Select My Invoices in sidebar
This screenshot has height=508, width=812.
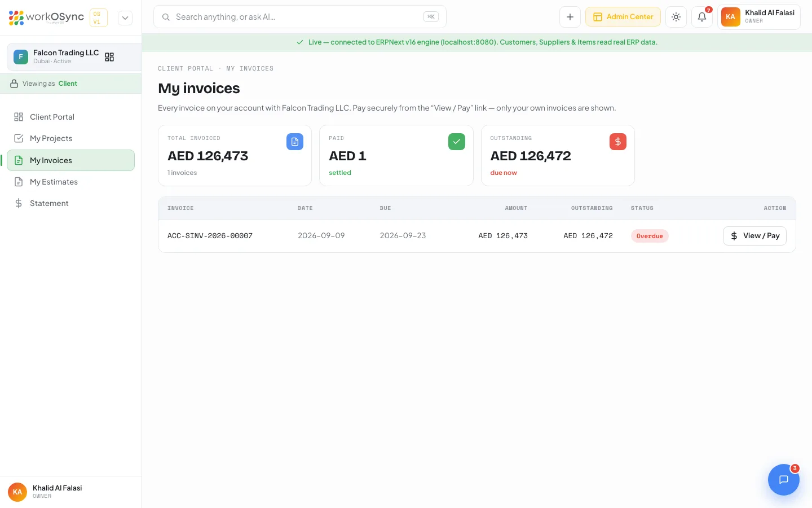[70, 160]
